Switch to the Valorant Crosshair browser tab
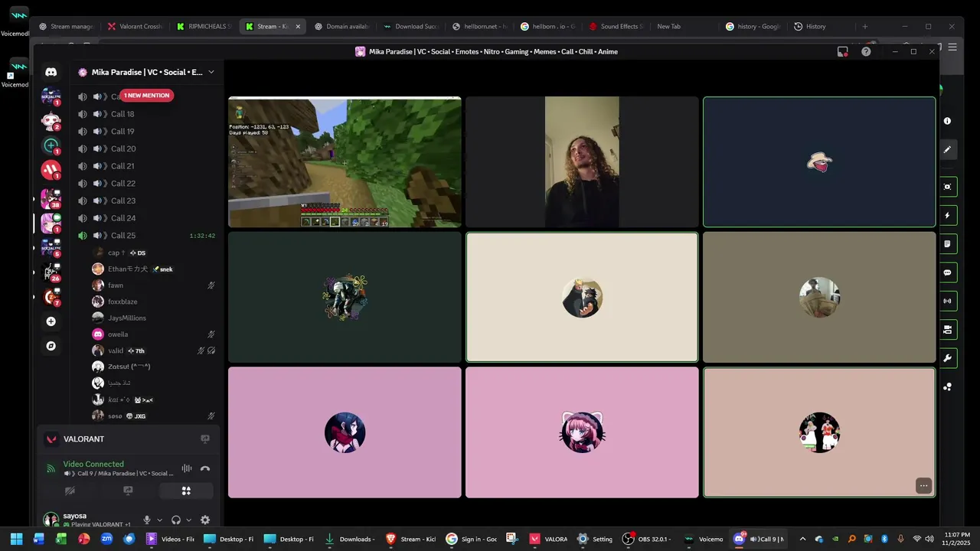This screenshot has width=980, height=551. [x=135, y=26]
